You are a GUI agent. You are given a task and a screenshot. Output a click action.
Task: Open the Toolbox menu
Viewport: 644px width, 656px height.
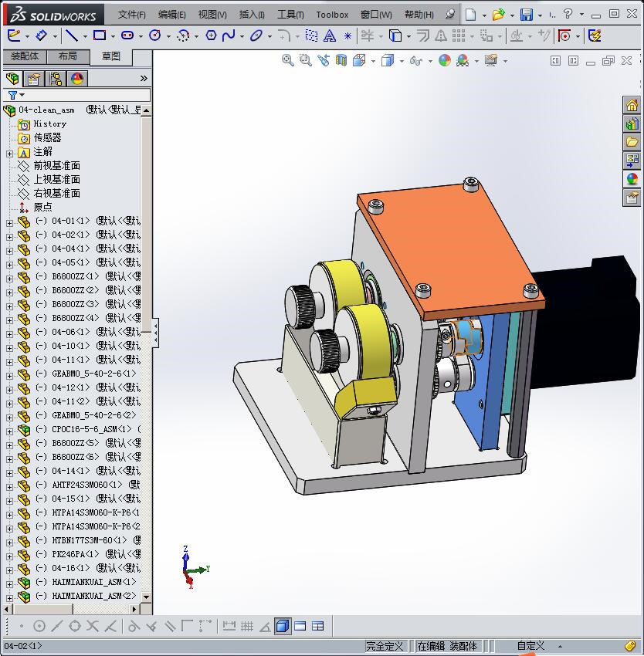point(332,15)
